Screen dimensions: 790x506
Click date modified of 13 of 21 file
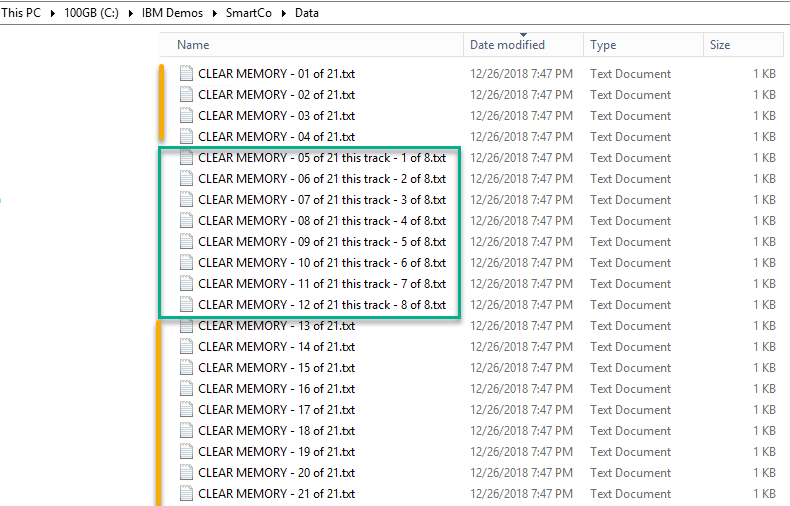(x=521, y=326)
